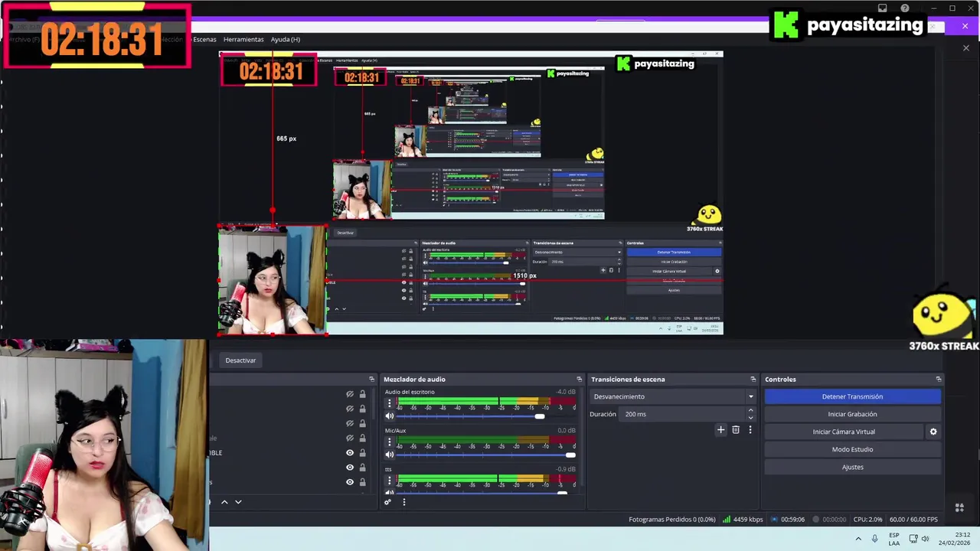The image size is (980, 551).
Task: Click the green network signal bars icon
Action: click(x=727, y=519)
